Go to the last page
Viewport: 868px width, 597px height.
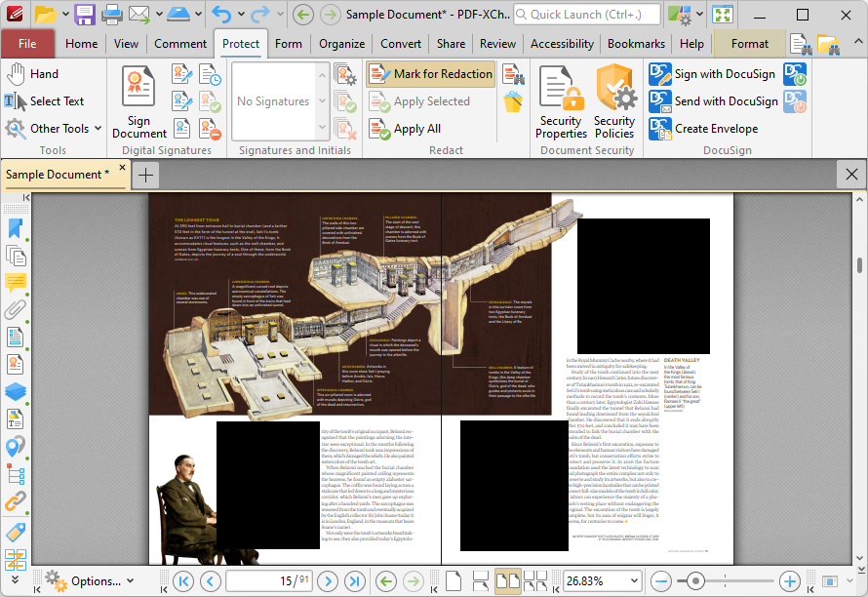(355, 581)
